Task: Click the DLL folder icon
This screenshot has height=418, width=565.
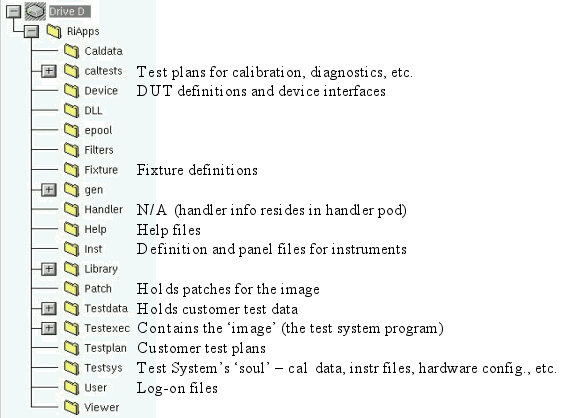Action: (71, 111)
